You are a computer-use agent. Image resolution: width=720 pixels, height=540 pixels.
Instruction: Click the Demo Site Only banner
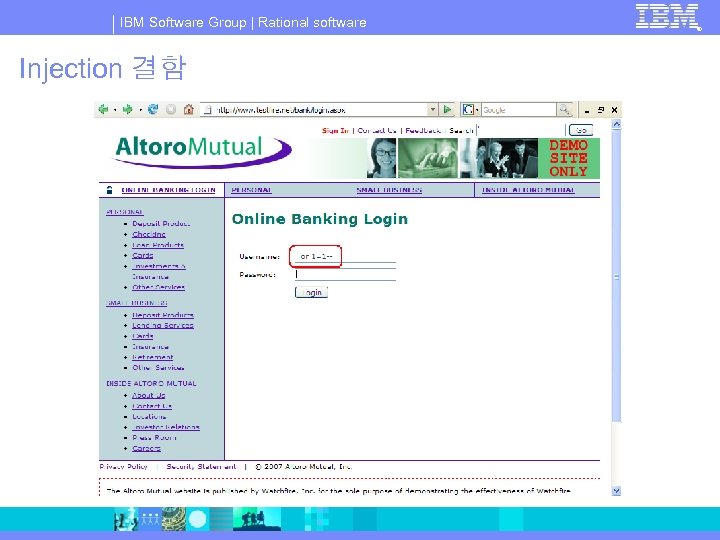click(x=569, y=158)
